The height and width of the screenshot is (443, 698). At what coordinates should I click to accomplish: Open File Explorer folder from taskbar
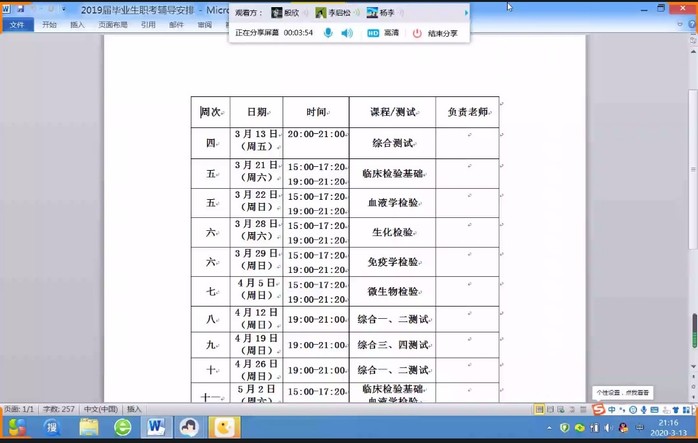[x=89, y=427]
